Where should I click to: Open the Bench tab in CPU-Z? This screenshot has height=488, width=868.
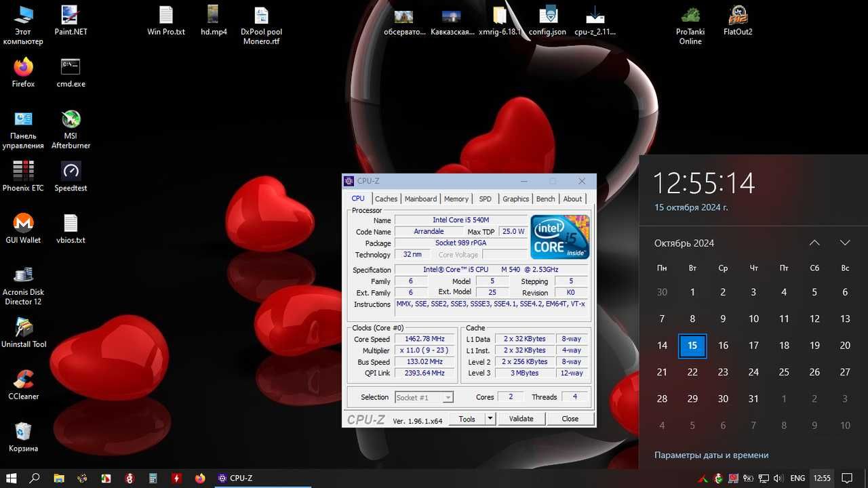[546, 199]
